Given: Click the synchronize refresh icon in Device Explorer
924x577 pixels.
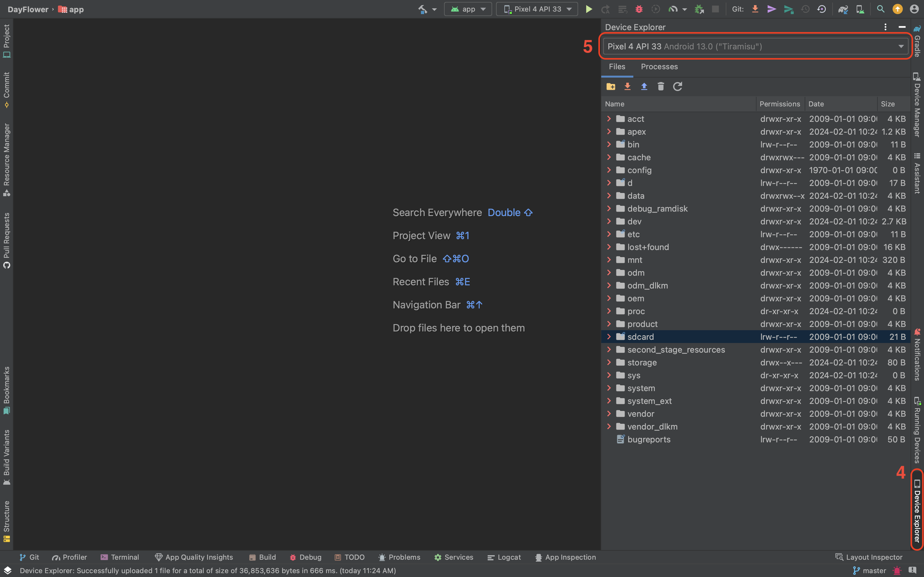Looking at the screenshot, I should 677,87.
